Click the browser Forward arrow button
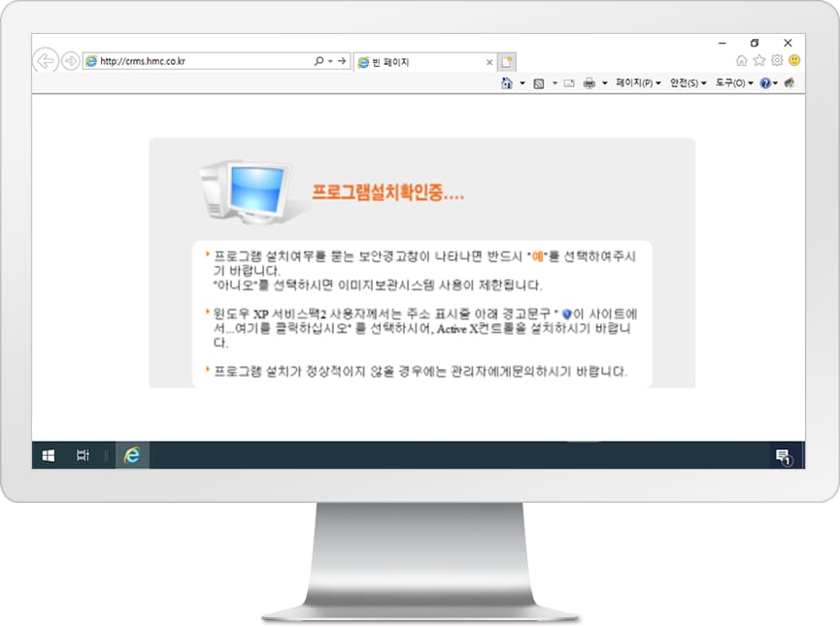840x627 pixels. [70, 61]
